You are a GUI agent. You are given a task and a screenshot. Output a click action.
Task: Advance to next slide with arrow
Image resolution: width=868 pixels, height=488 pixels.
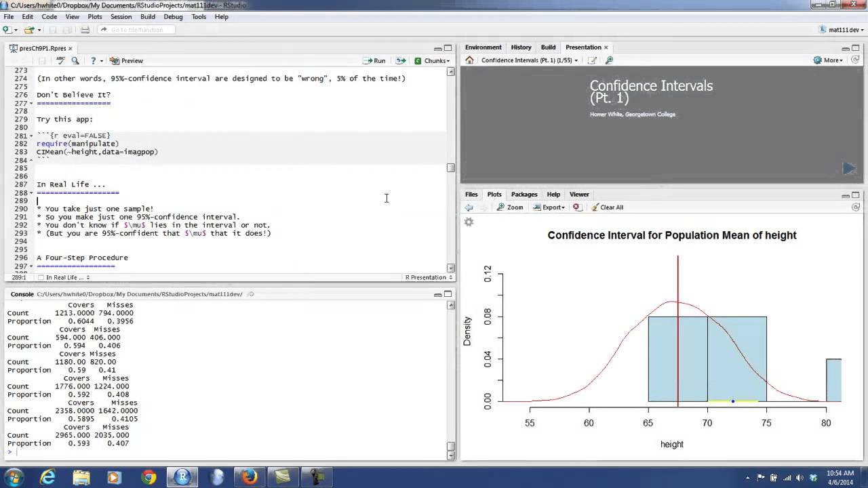click(x=849, y=168)
